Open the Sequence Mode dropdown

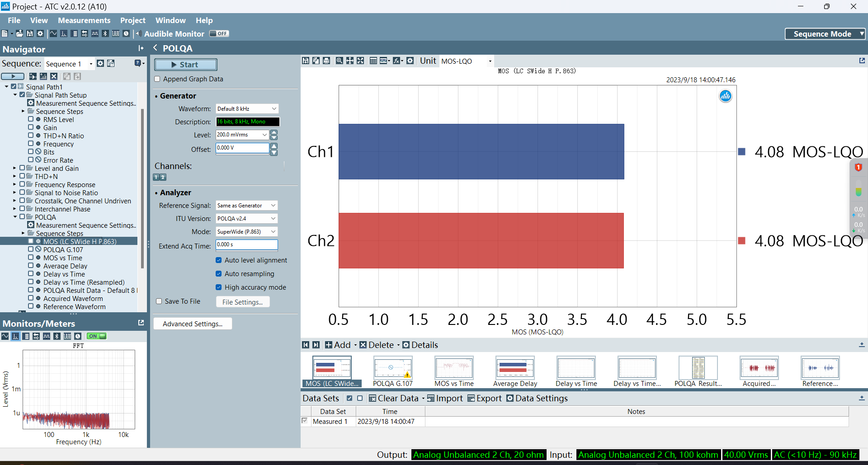tap(825, 34)
